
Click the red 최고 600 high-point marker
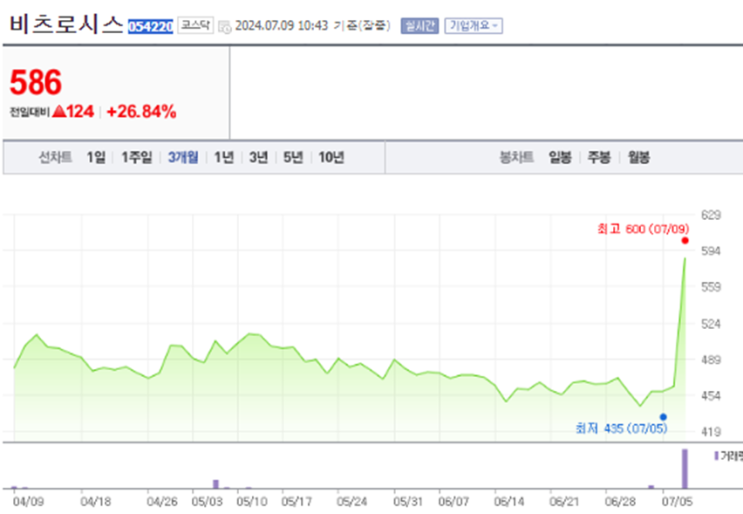pyautogui.click(x=685, y=241)
